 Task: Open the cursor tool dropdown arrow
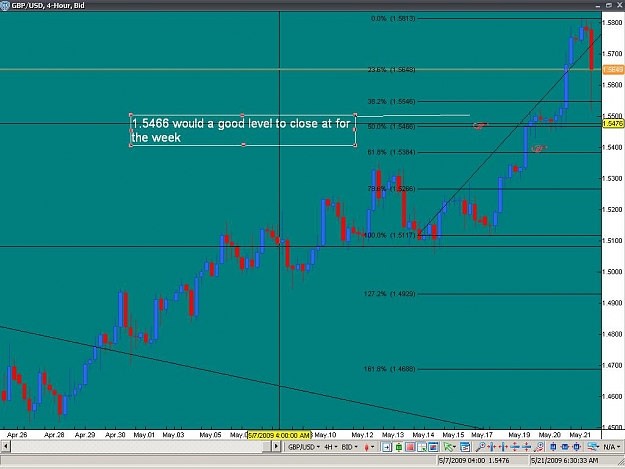coord(455,447)
